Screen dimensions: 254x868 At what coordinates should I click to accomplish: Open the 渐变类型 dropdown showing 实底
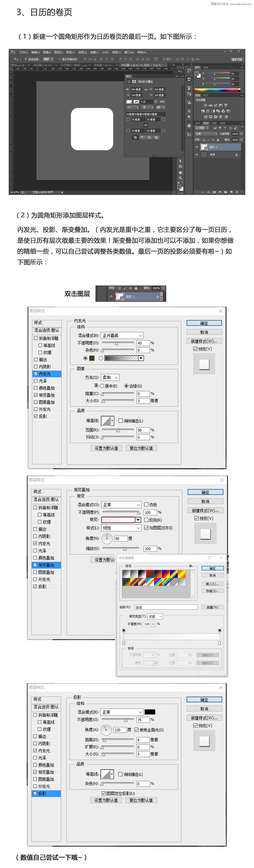tap(155, 616)
